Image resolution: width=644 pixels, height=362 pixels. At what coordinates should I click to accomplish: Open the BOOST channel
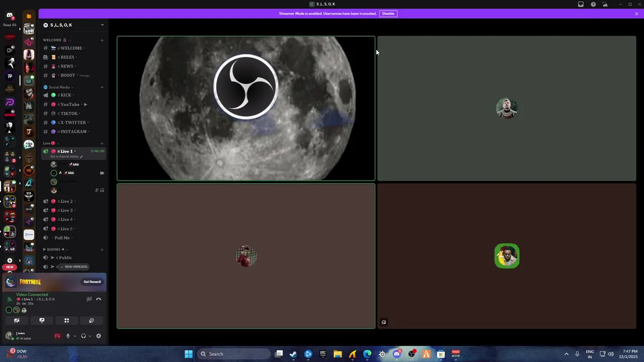[74, 75]
